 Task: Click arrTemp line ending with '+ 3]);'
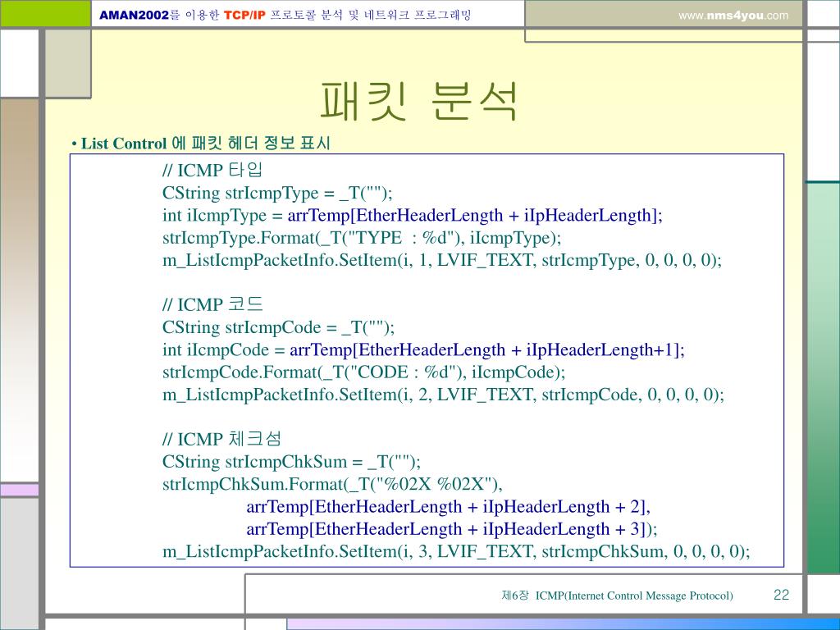point(452,529)
